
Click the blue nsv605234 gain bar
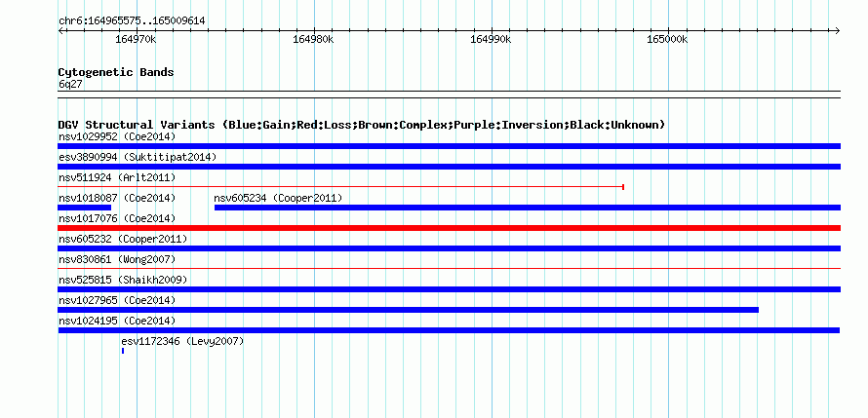[x=528, y=208]
